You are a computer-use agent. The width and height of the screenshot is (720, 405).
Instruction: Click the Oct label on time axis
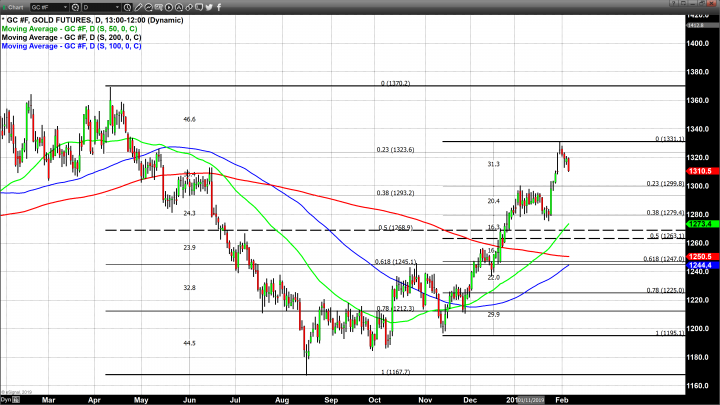(x=375, y=400)
